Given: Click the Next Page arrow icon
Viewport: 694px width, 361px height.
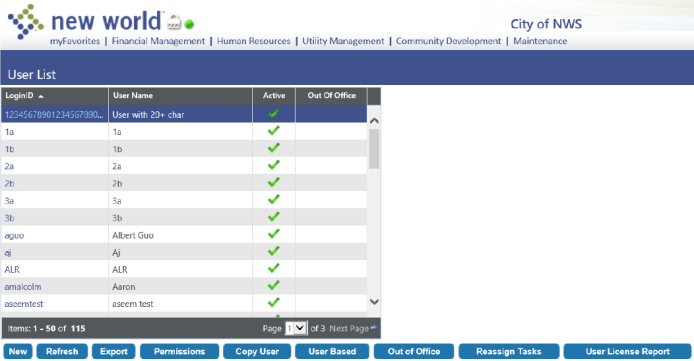Looking at the screenshot, I should pyautogui.click(x=374, y=328).
